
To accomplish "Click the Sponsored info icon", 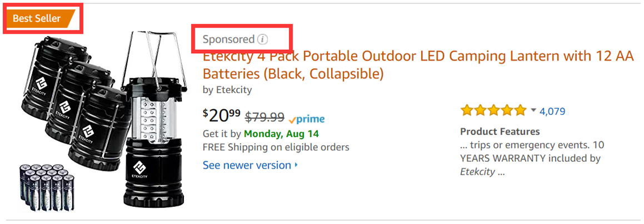I will tap(263, 39).
